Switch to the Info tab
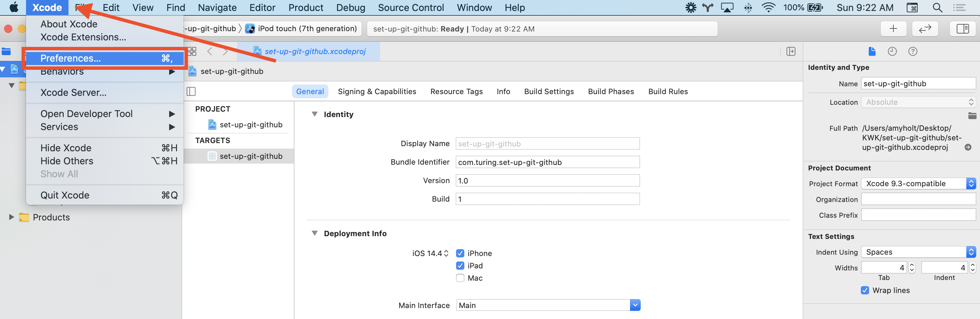 click(503, 91)
